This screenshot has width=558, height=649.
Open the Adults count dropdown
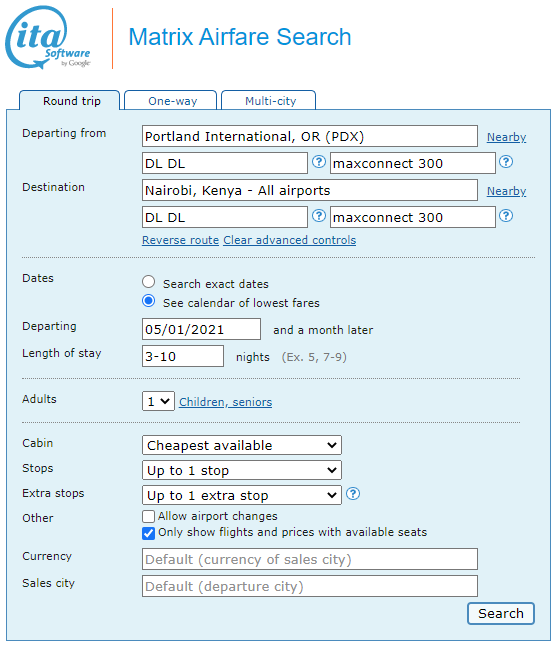click(158, 401)
